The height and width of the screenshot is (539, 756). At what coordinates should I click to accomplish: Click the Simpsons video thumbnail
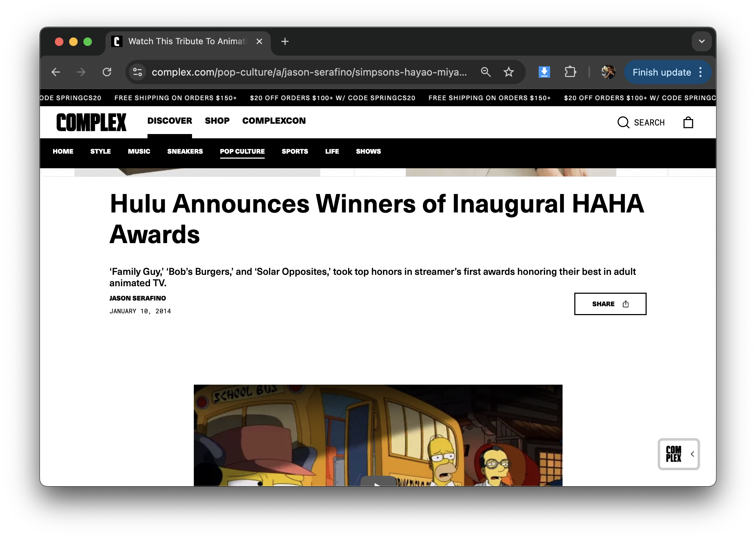click(378, 435)
